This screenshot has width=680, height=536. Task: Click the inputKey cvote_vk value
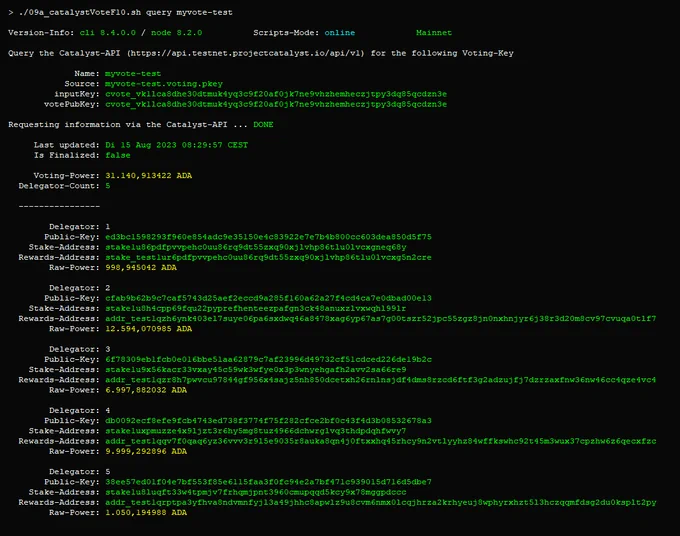(276, 94)
